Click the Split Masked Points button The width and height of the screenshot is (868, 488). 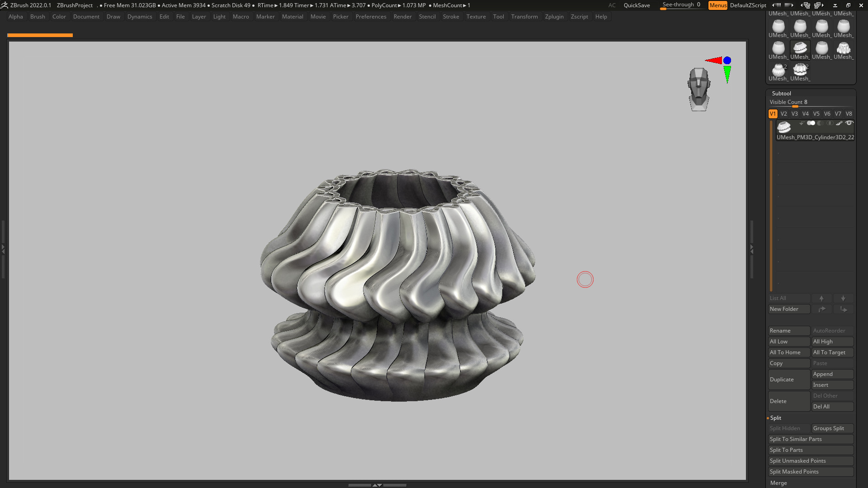[811, 472]
